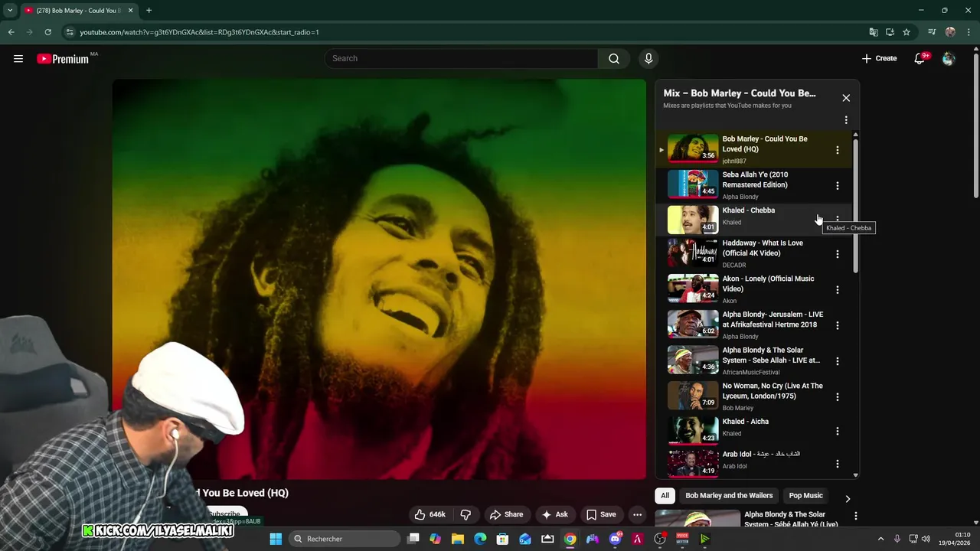Open options for recommended Sébé Allah Yé

[855, 517]
